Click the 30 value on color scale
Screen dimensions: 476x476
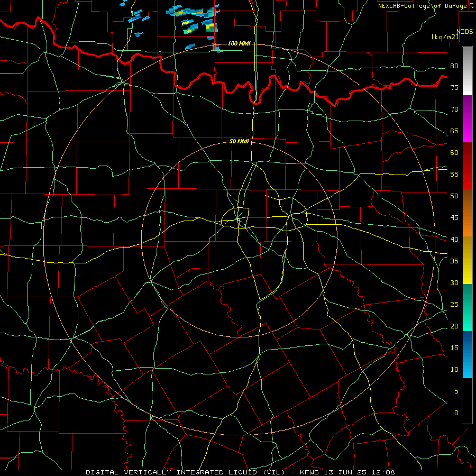[x=454, y=282]
